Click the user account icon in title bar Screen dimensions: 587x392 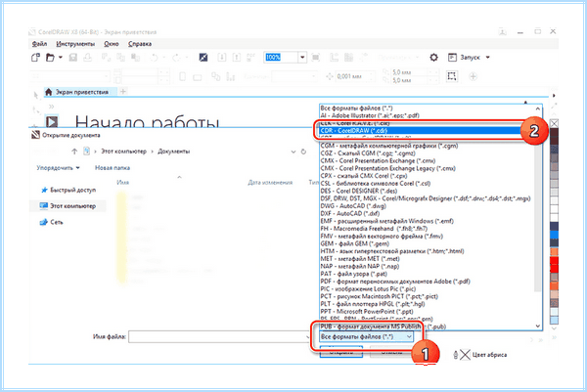503,32
